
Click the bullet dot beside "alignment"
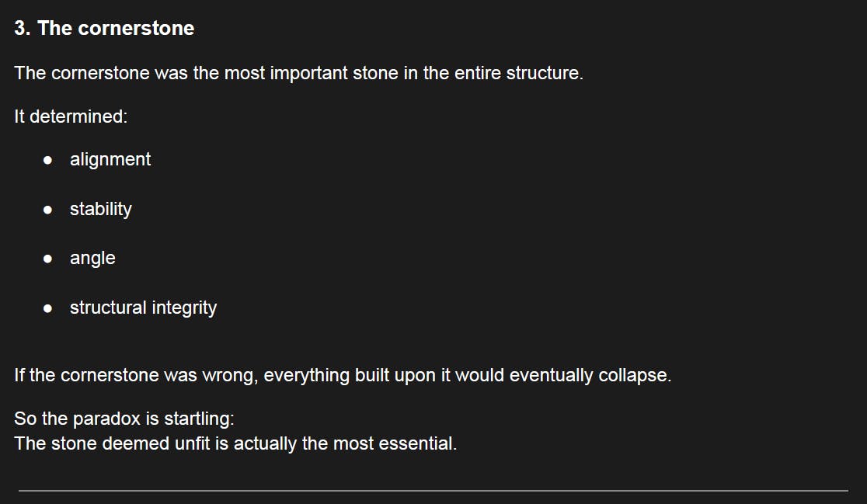(48, 160)
